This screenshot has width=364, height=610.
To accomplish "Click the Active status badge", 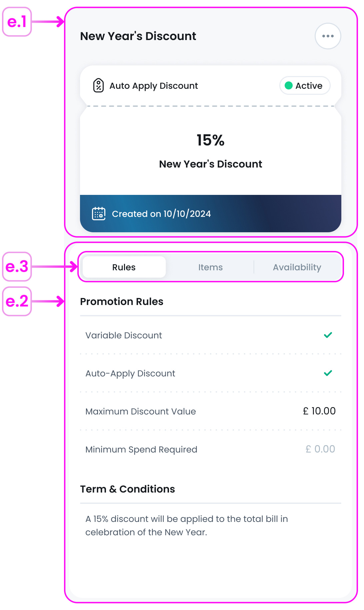I will [305, 86].
